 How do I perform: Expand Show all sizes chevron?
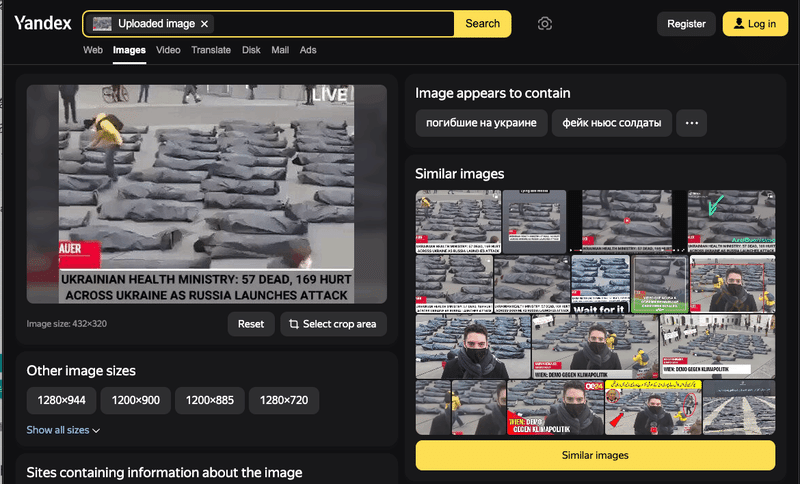(x=96, y=430)
